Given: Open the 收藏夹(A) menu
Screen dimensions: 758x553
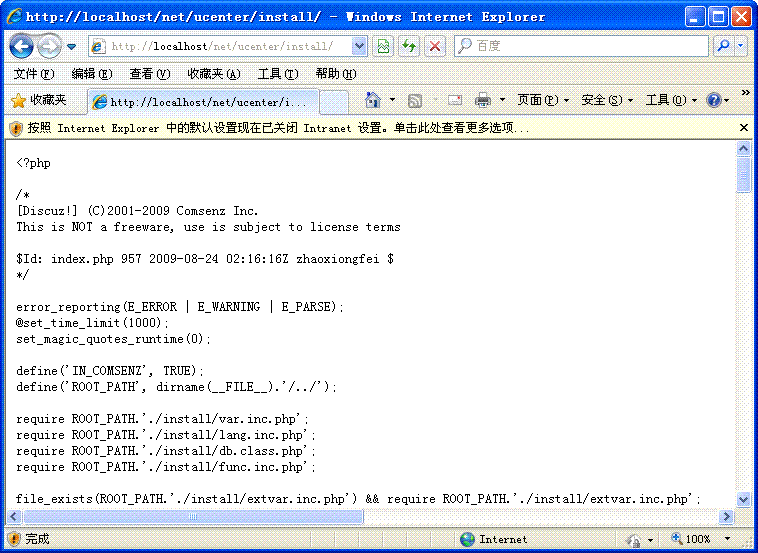Looking at the screenshot, I should [x=214, y=74].
